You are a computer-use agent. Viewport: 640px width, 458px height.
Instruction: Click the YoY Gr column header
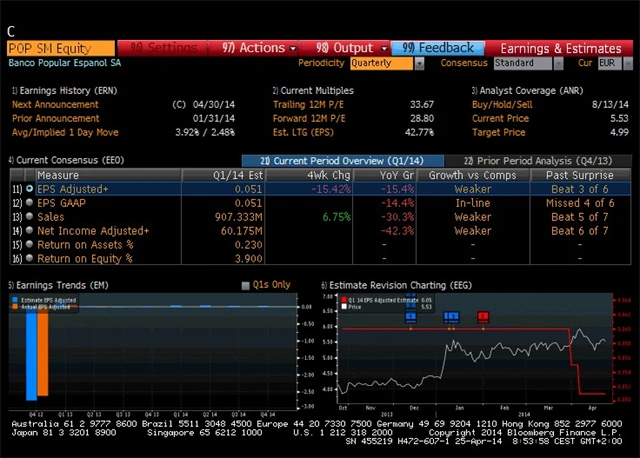click(384, 175)
